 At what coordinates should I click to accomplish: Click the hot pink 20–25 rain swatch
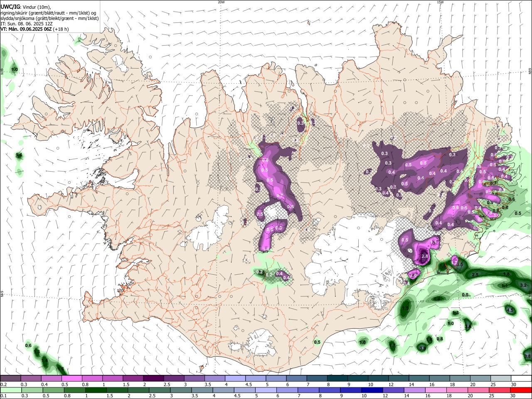click(478, 390)
